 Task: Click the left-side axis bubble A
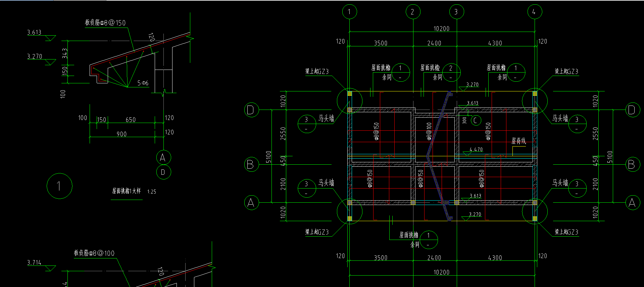coord(251,203)
